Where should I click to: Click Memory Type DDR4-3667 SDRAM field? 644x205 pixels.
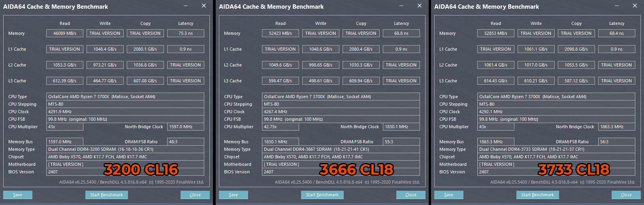(341, 149)
